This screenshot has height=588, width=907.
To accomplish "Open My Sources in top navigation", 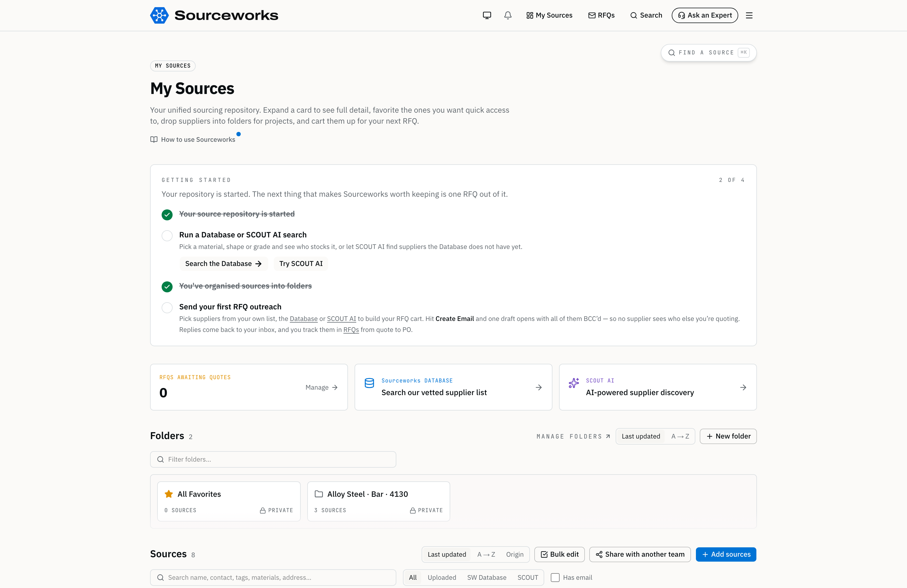I will 549,15.
